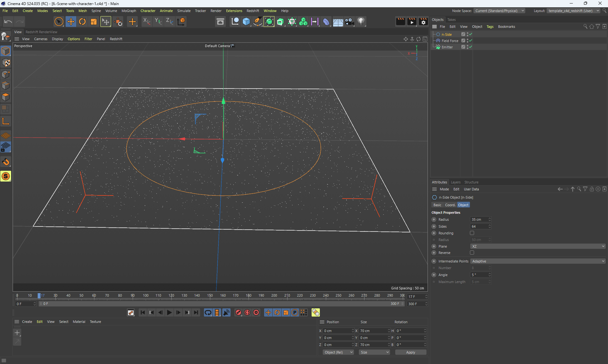Image resolution: width=608 pixels, height=364 pixels.
Task: Switch to the Coord. tab
Action: click(x=450, y=205)
